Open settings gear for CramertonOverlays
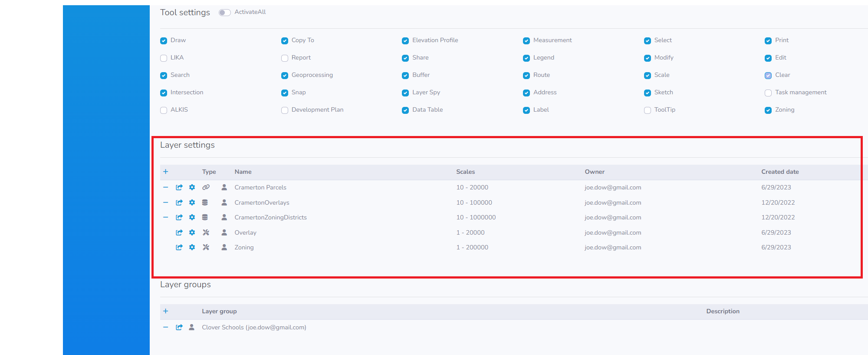The height and width of the screenshot is (355, 868). (192, 202)
